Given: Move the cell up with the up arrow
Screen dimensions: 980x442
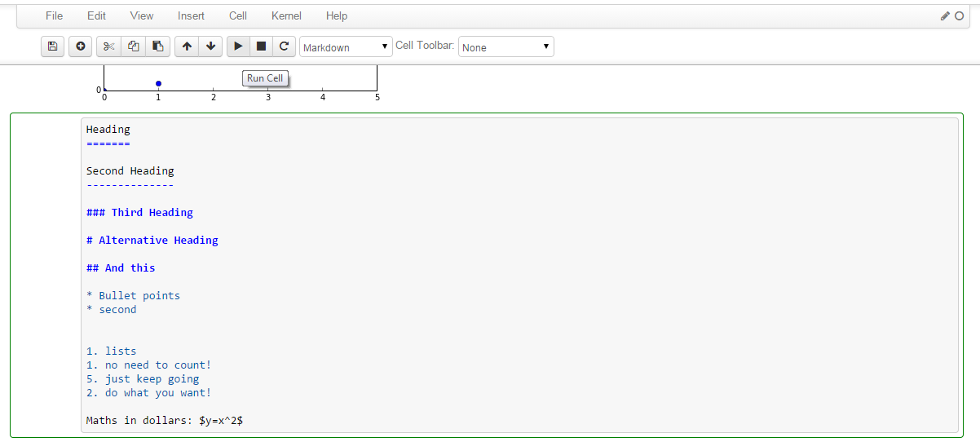Looking at the screenshot, I should point(187,46).
